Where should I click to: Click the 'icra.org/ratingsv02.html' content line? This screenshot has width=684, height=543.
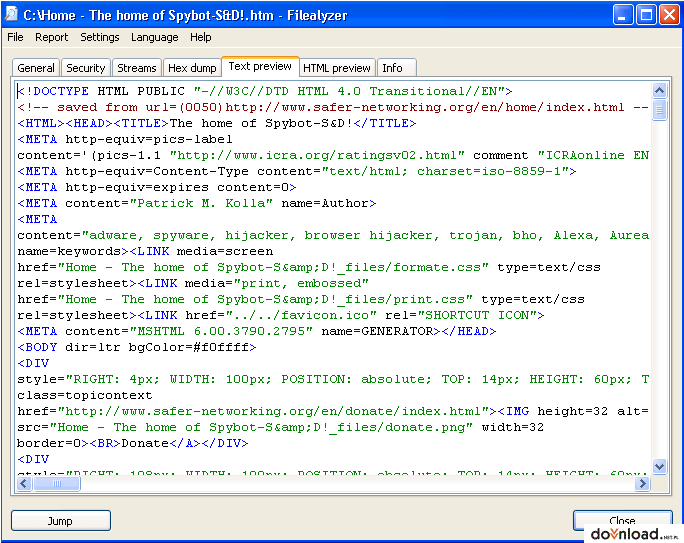tap(333, 155)
